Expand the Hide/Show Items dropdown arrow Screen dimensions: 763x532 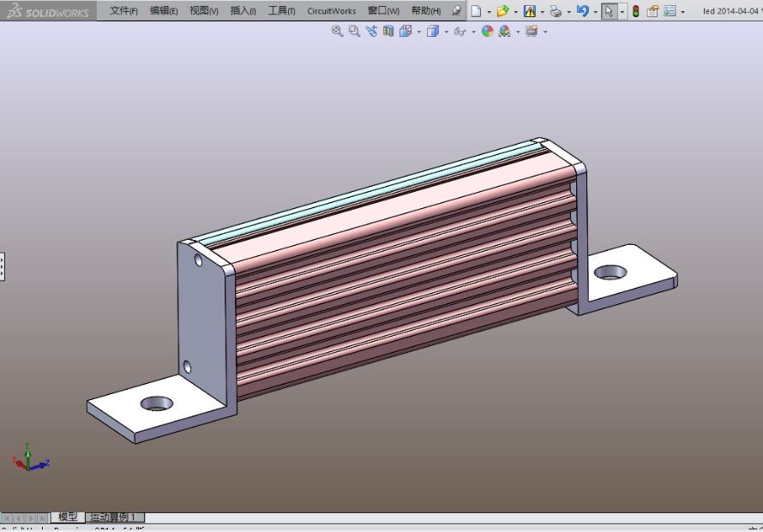(x=473, y=32)
